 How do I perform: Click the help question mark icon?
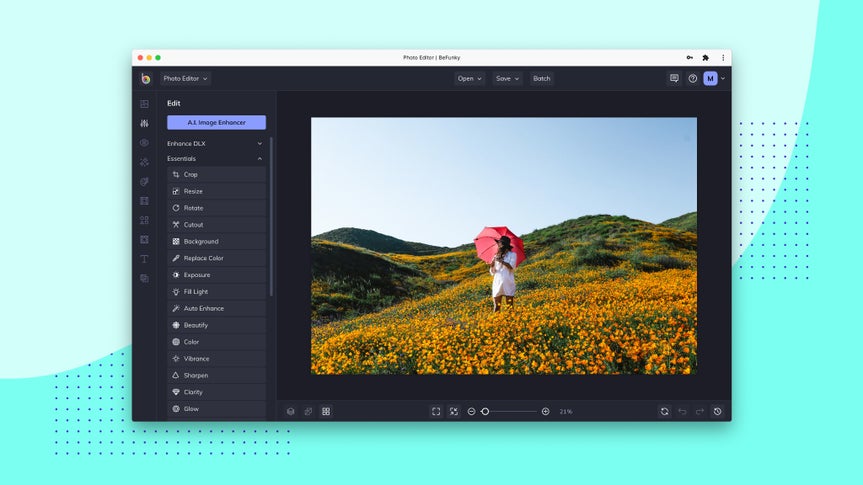click(x=693, y=79)
